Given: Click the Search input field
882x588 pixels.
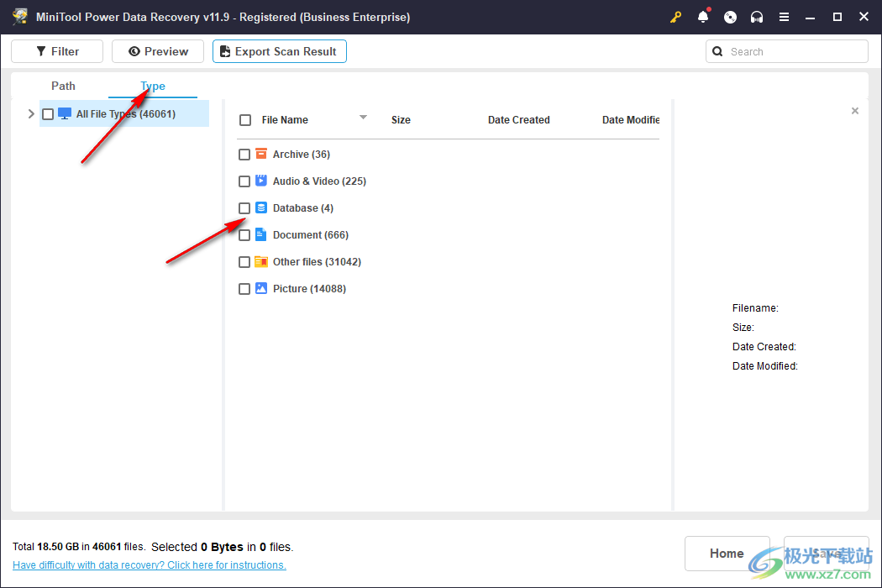Looking at the screenshot, I should (x=794, y=51).
